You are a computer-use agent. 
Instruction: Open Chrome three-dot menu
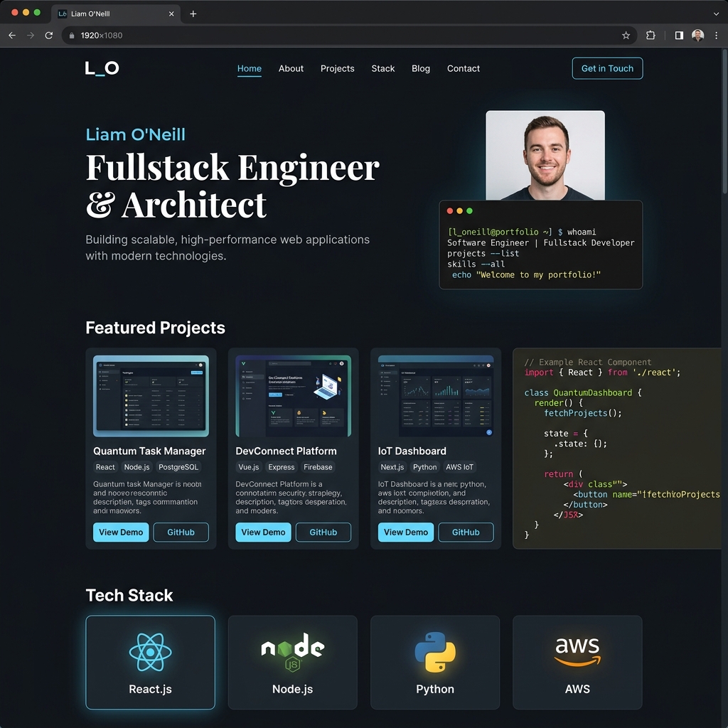click(x=717, y=36)
